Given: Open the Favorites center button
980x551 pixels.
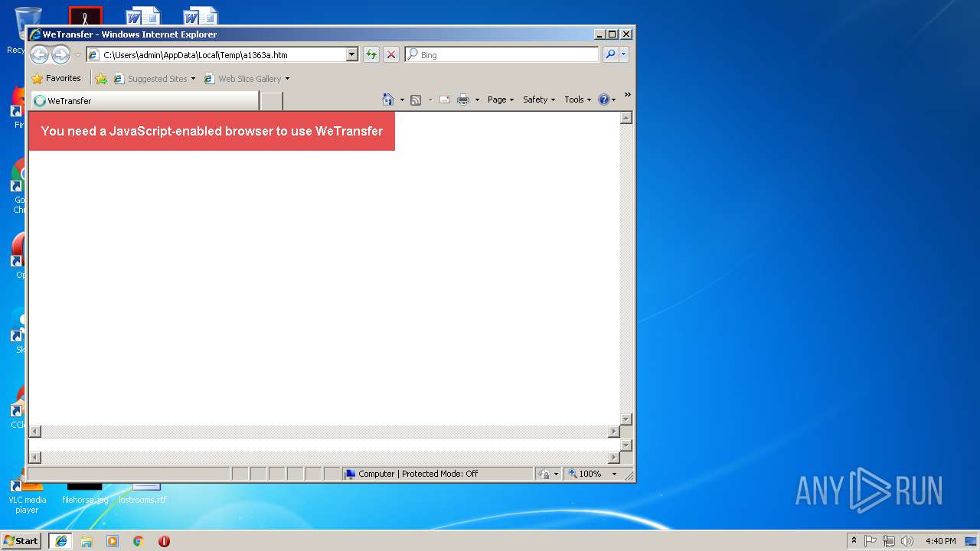Looking at the screenshot, I should click(56, 78).
